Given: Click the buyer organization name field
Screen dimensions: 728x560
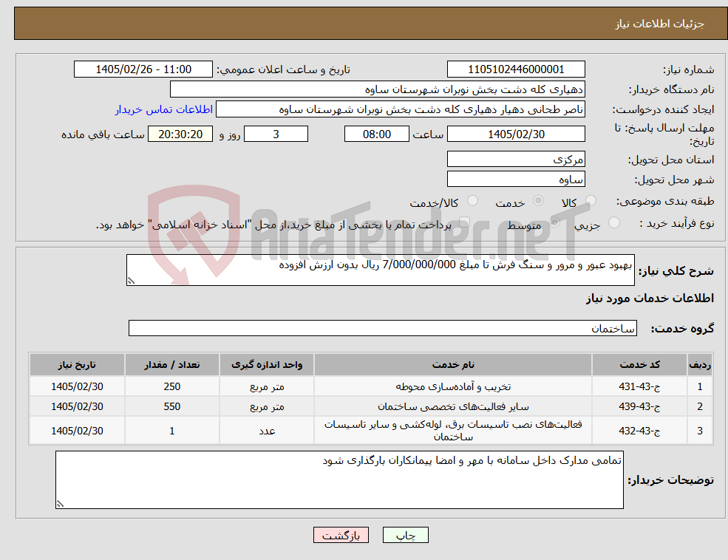Looking at the screenshot, I should (378, 89).
